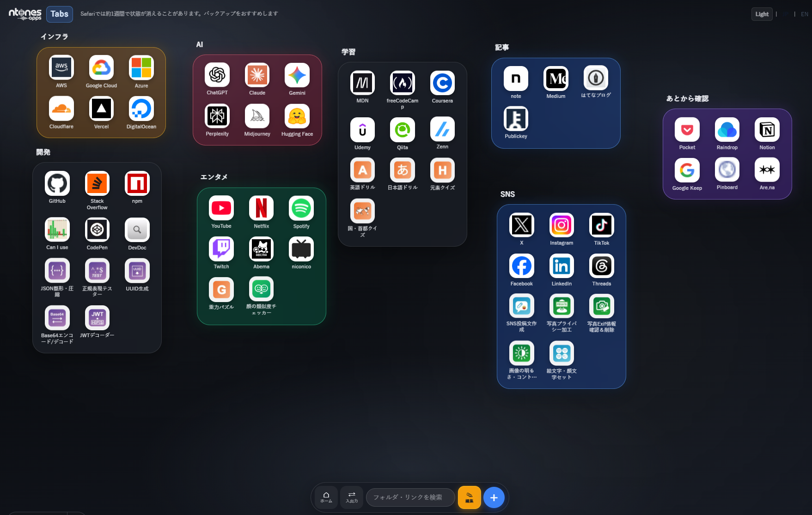Open the Claude icon
Screen dimensions: 812x515
pyautogui.click(x=257, y=75)
